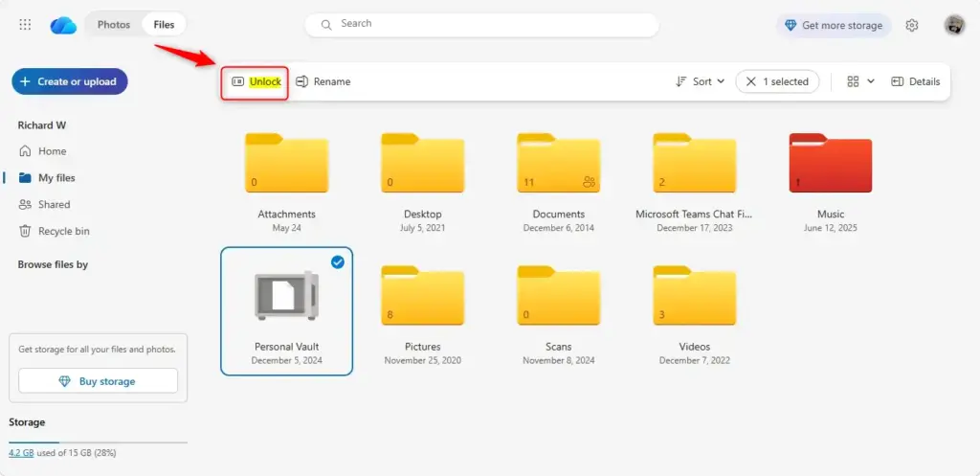Click the Buy storage button
980x476 pixels.
pos(99,381)
